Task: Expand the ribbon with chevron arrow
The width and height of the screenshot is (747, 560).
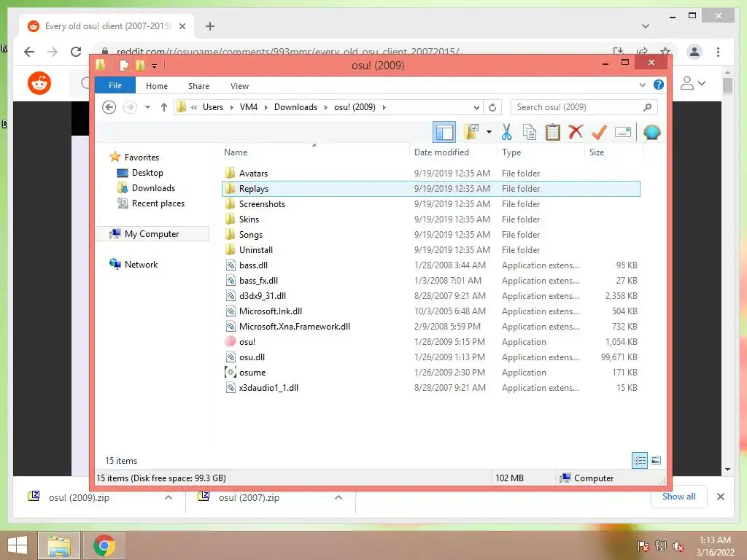Action: (642, 85)
